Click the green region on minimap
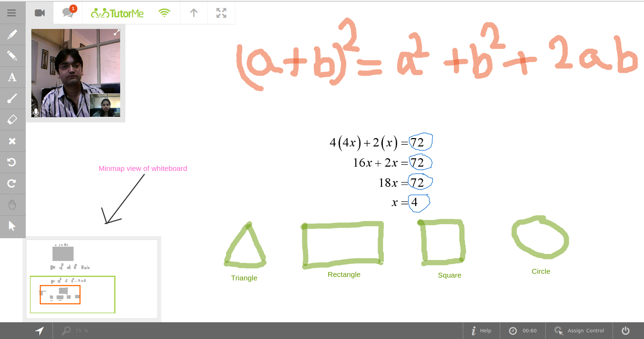Image resolution: width=644 pixels, height=339 pixels. [x=72, y=294]
